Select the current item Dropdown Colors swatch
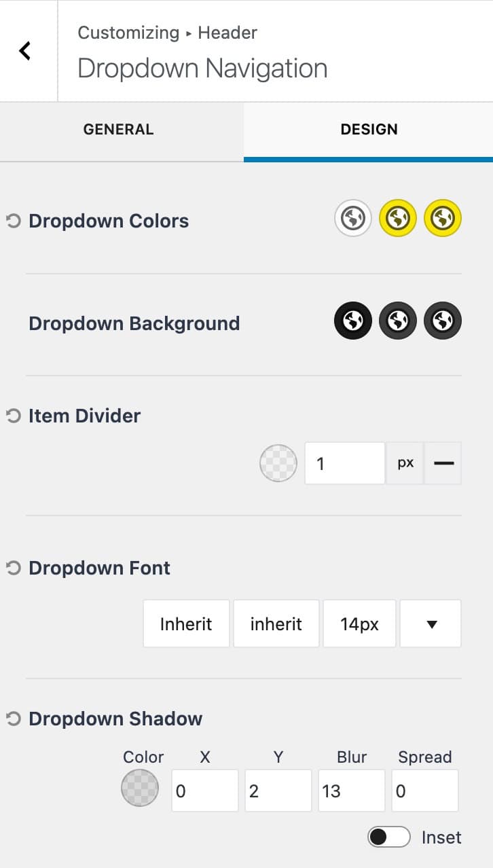 click(x=442, y=218)
